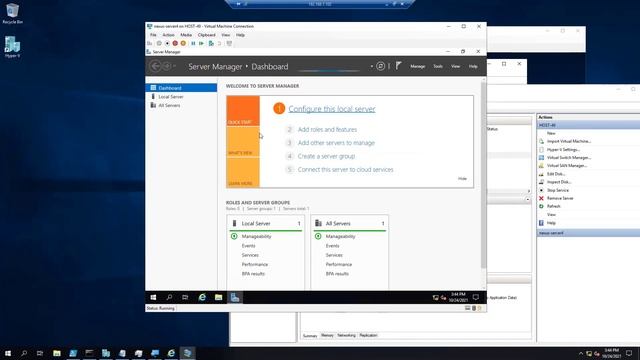The image size is (640, 360).
Task: Click the Enhanced Session icon in VM toolbar
Action: (x=229, y=43)
